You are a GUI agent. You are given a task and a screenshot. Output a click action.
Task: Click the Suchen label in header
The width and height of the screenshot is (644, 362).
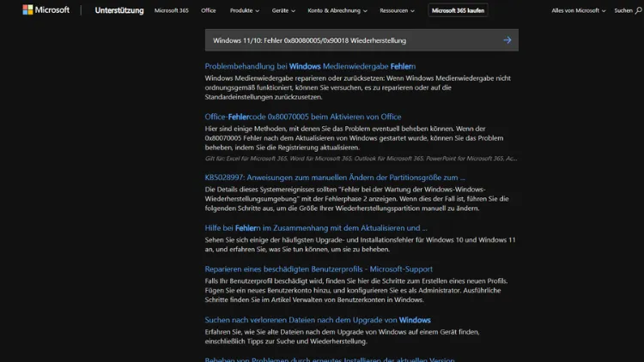pos(623,10)
